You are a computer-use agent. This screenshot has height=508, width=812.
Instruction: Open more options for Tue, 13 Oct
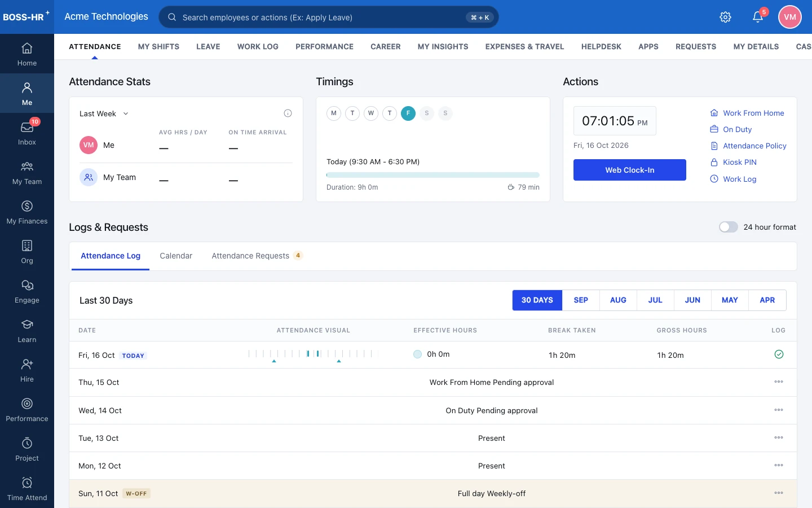[779, 437]
